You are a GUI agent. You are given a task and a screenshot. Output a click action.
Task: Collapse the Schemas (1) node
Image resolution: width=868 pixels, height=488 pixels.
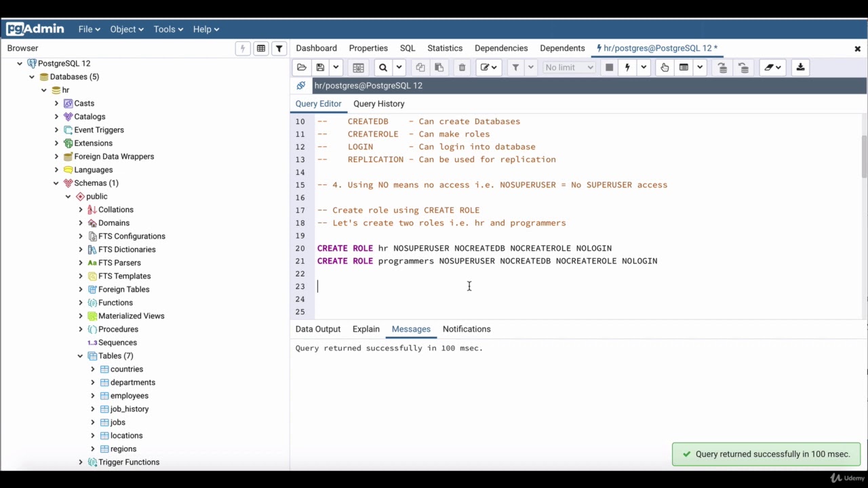click(56, 183)
